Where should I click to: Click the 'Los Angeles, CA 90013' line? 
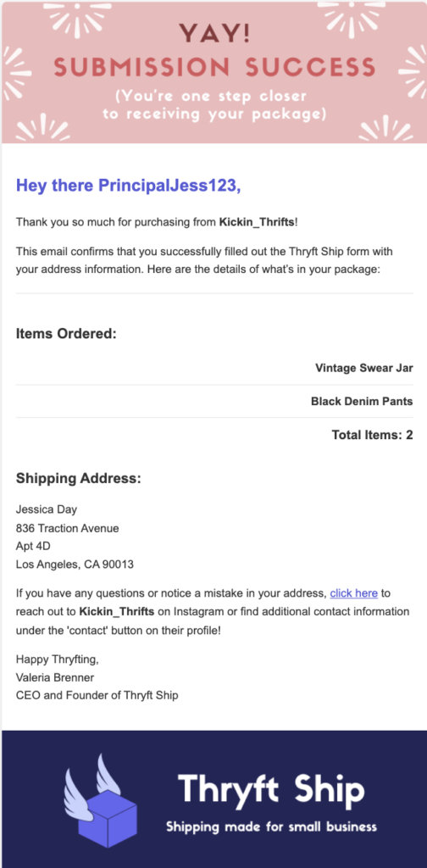[x=75, y=565]
